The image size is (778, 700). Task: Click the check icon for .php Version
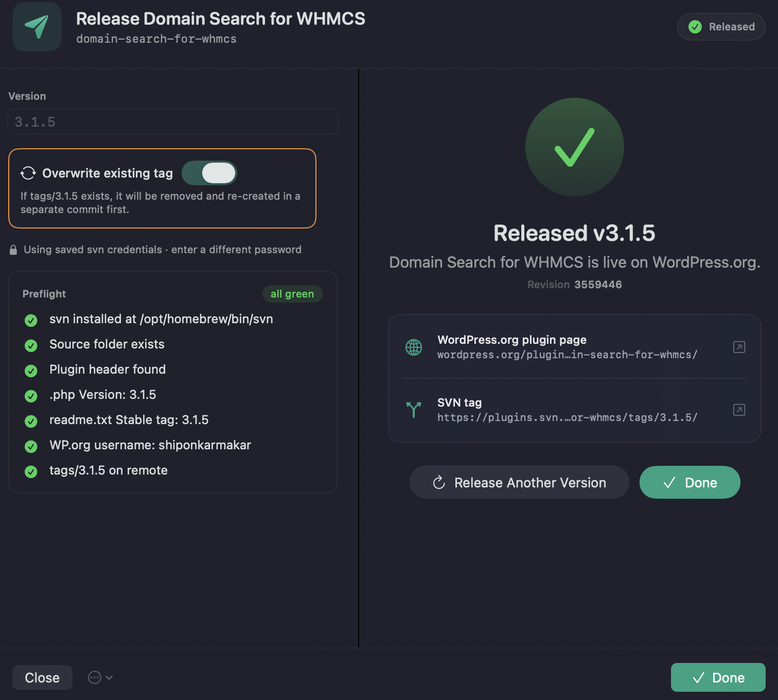31,396
